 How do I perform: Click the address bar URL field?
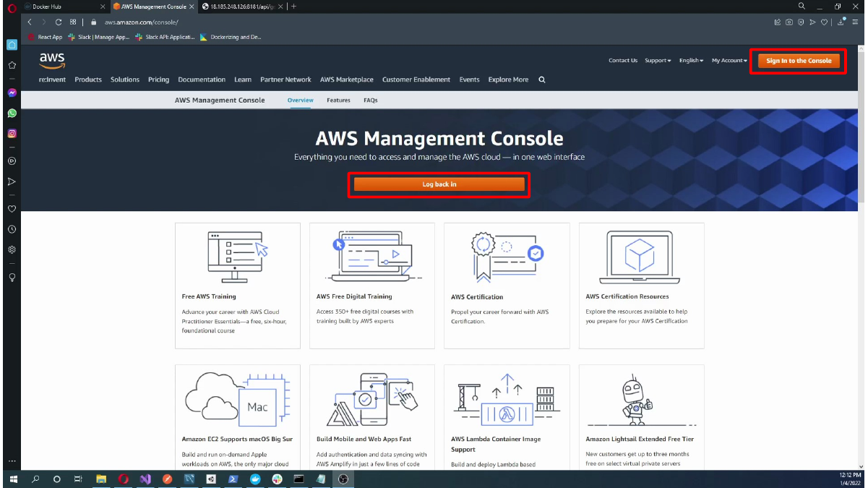click(x=434, y=22)
